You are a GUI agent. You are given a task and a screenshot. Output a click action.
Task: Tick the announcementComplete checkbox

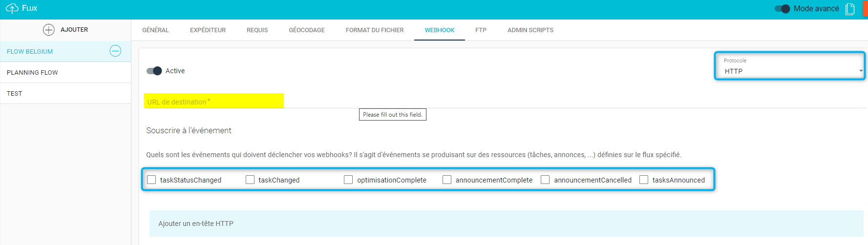pyautogui.click(x=447, y=180)
